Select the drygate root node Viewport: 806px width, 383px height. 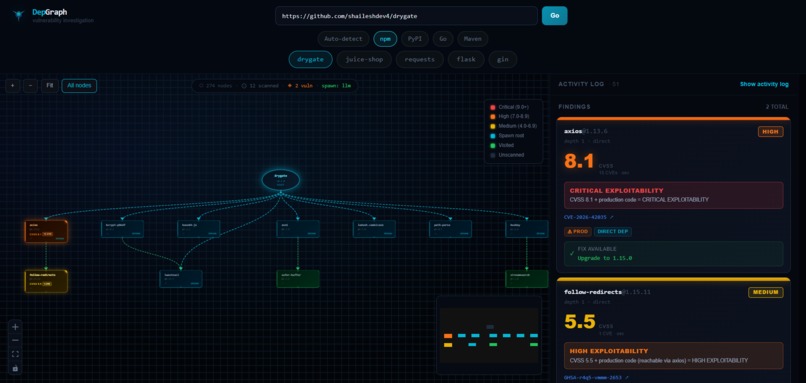point(281,179)
